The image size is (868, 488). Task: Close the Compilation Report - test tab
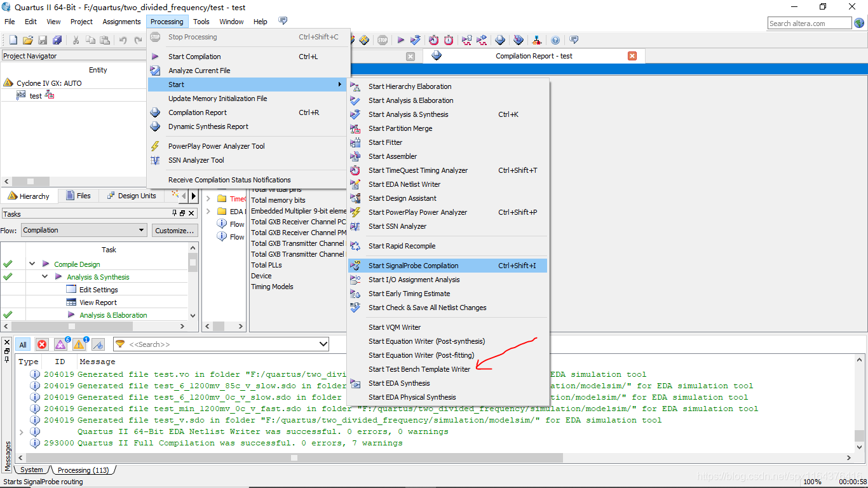tap(632, 56)
